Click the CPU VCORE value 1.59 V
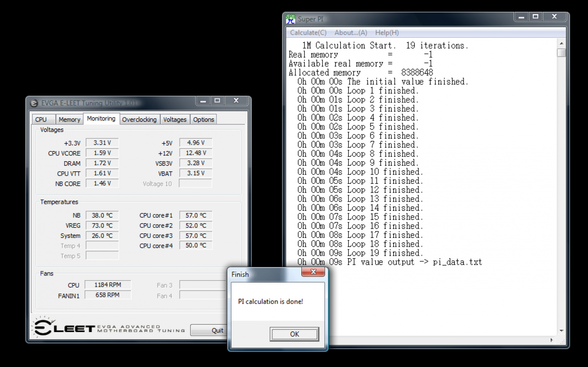Image resolution: width=588 pixels, height=367 pixels. 102,153
